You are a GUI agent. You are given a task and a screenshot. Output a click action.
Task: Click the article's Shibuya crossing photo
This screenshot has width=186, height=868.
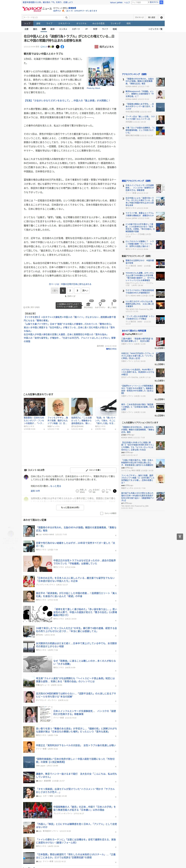tap(101, 72)
